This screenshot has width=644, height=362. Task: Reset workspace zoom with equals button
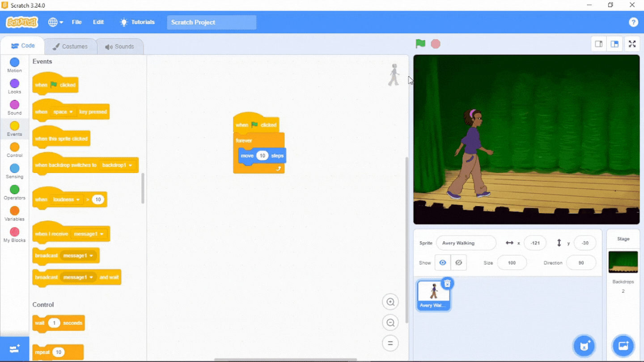pyautogui.click(x=390, y=343)
